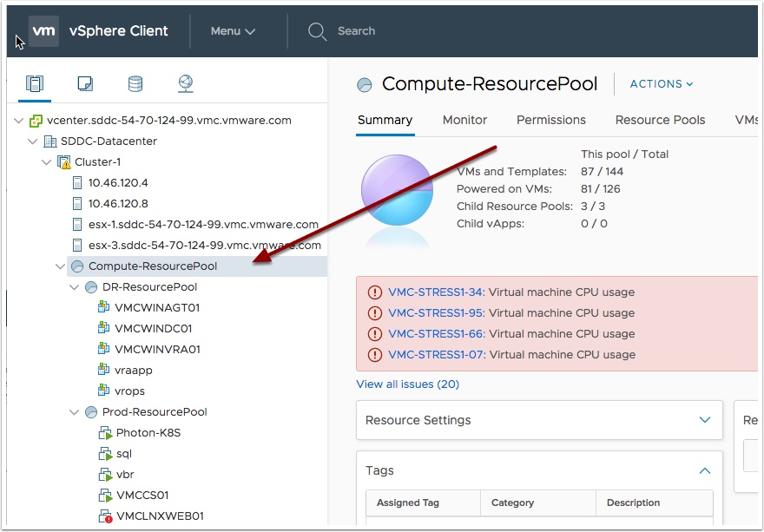Open the VMC-STRESS1-34 link
Image resolution: width=764 pixels, height=532 pixels.
point(436,292)
